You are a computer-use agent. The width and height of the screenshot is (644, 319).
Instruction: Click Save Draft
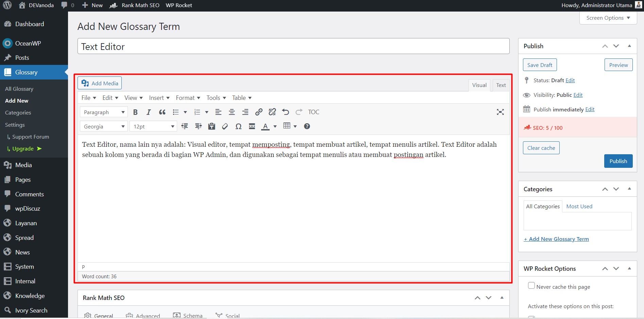[x=540, y=65]
